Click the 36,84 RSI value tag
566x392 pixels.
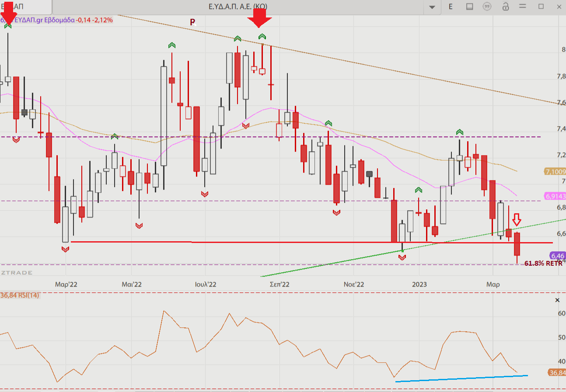coord(556,373)
